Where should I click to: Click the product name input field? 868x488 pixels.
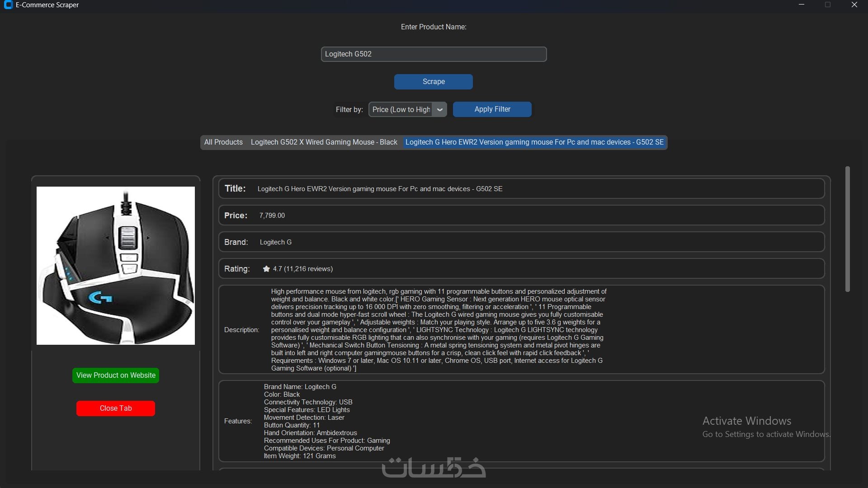(x=434, y=54)
